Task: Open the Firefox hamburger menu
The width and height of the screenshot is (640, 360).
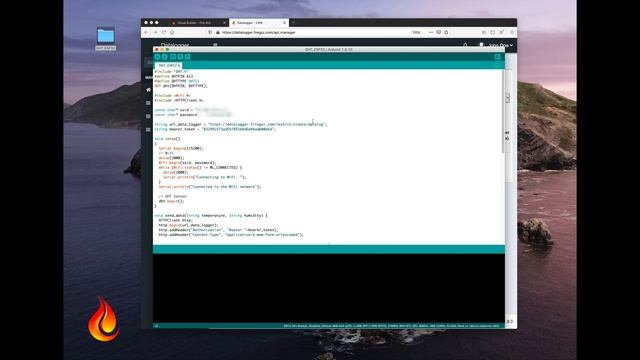Action: [x=511, y=32]
